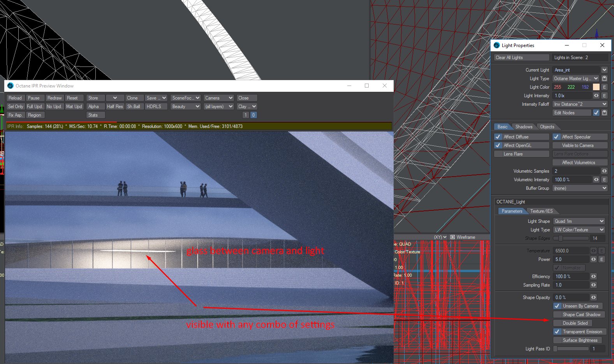
Task: Click the Temperature spinner arrows
Action: coord(593,251)
